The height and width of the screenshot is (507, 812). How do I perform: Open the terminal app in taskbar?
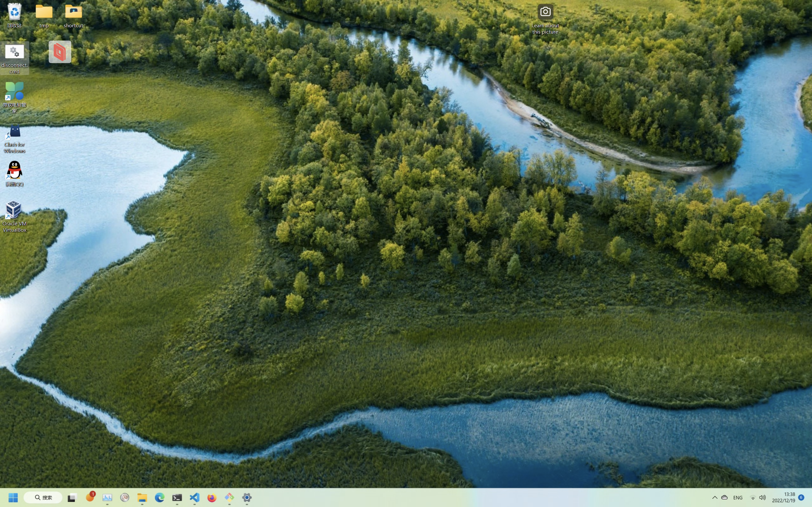(x=177, y=497)
